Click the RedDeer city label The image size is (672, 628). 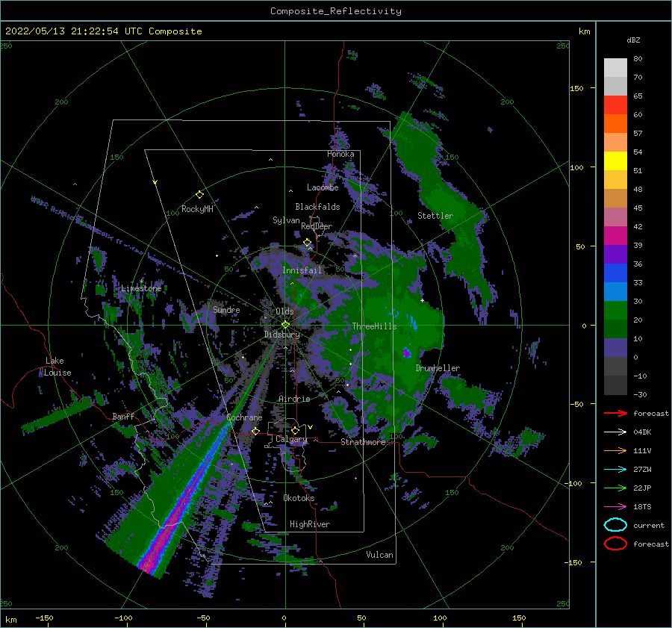317,226
